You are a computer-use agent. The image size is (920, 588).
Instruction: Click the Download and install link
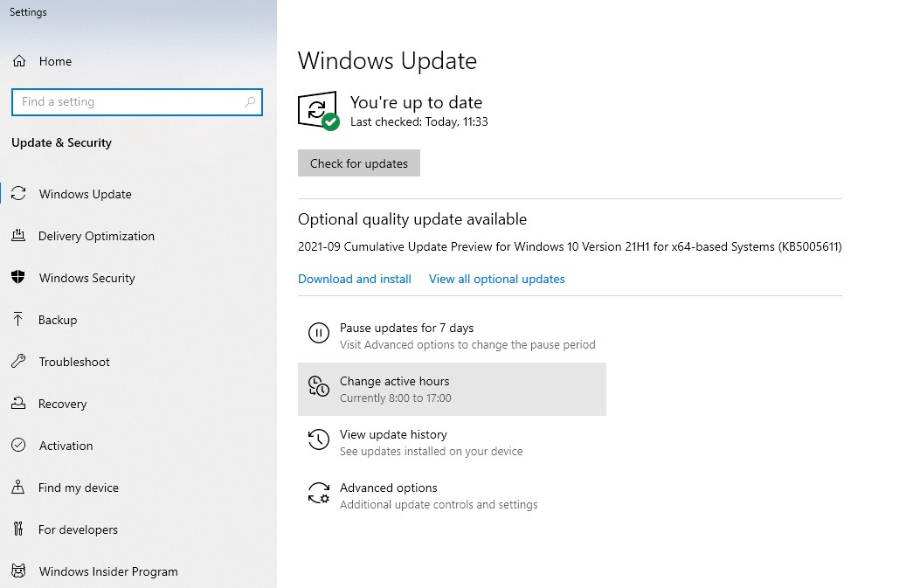pyautogui.click(x=355, y=279)
